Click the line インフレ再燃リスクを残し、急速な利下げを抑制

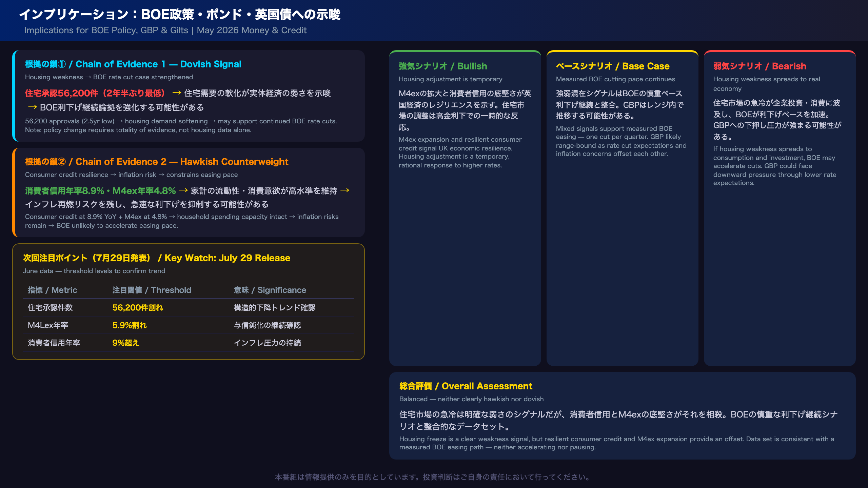147,204
